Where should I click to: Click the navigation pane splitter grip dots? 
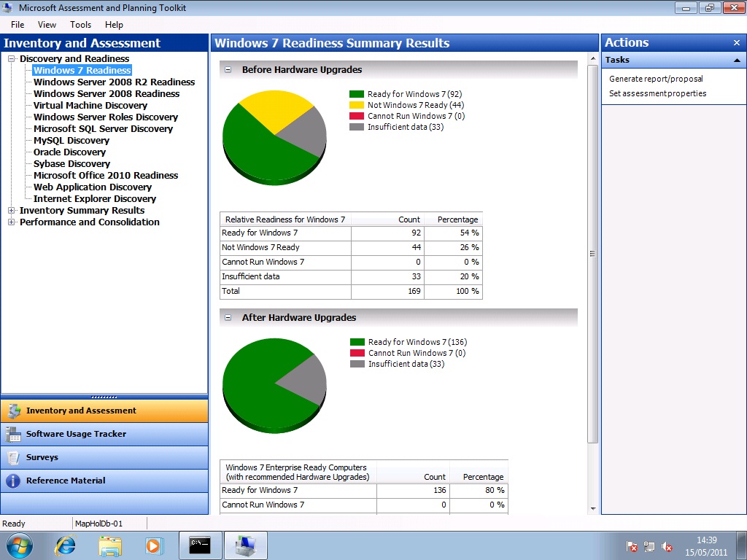104,397
